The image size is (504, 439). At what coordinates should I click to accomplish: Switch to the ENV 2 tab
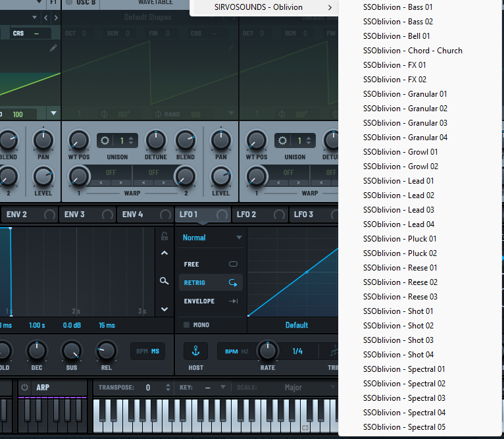point(30,215)
